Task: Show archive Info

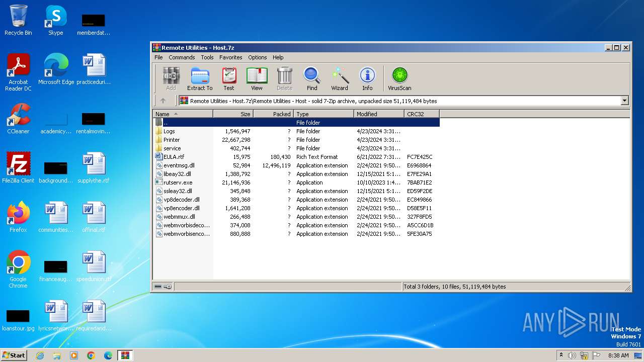Action: [x=367, y=79]
